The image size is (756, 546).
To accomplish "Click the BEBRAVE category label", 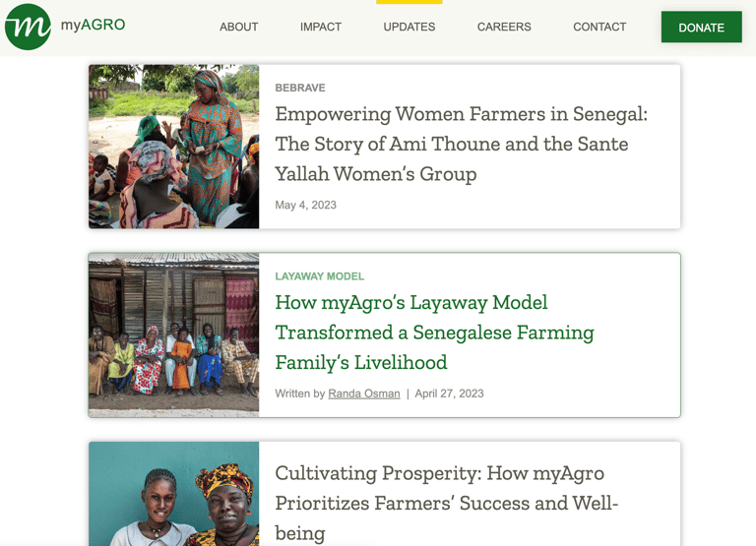I will coord(300,88).
